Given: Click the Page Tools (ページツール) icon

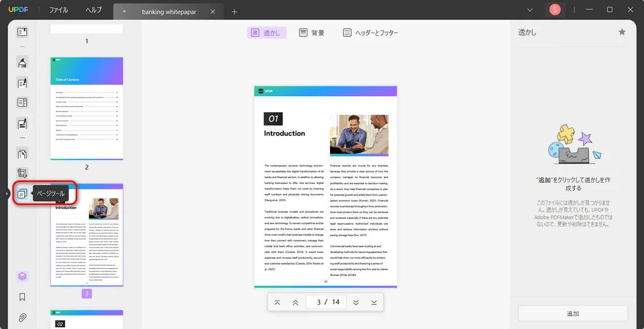Looking at the screenshot, I should tap(22, 193).
